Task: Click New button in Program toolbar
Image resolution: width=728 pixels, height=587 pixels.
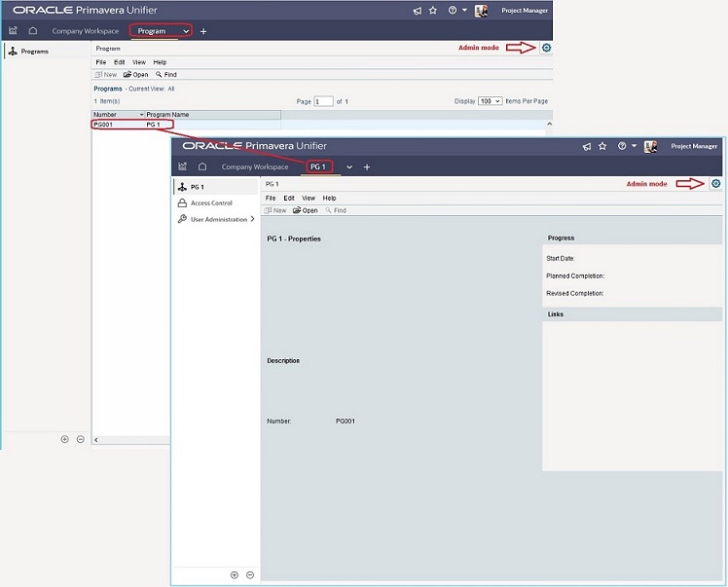Action: tap(106, 74)
